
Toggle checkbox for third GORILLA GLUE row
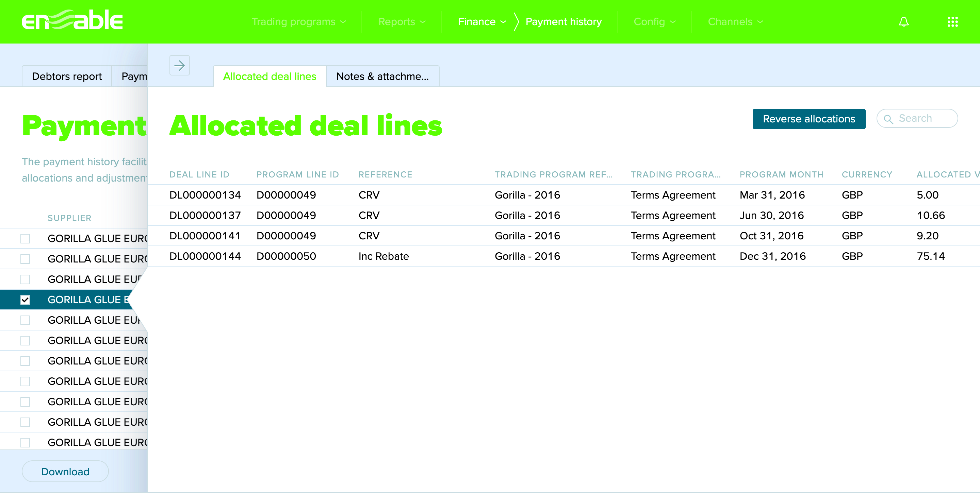[25, 279]
